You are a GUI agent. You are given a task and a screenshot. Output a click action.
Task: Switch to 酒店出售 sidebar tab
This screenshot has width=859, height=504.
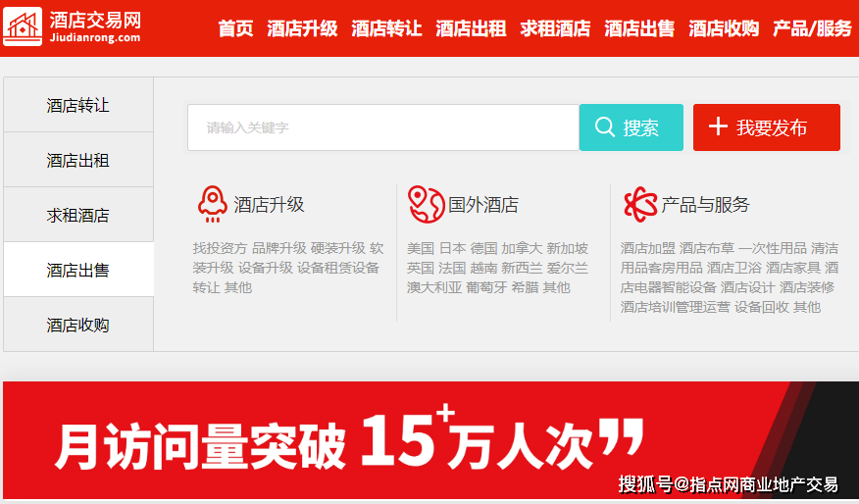click(78, 270)
